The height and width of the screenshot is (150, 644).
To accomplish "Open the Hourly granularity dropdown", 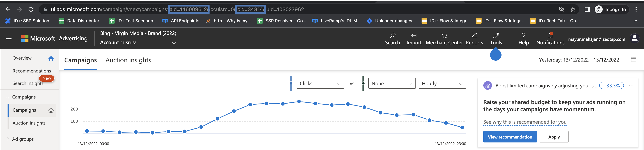I will (442, 83).
